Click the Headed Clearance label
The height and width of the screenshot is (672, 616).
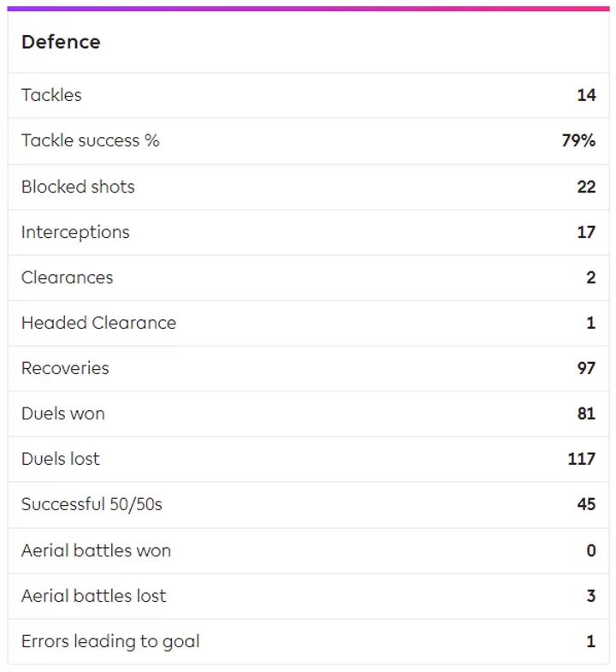tap(98, 323)
